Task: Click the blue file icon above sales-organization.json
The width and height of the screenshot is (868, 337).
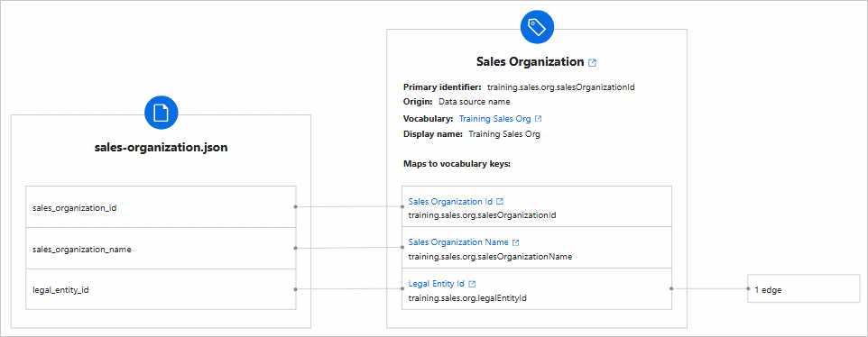Action: point(162,114)
